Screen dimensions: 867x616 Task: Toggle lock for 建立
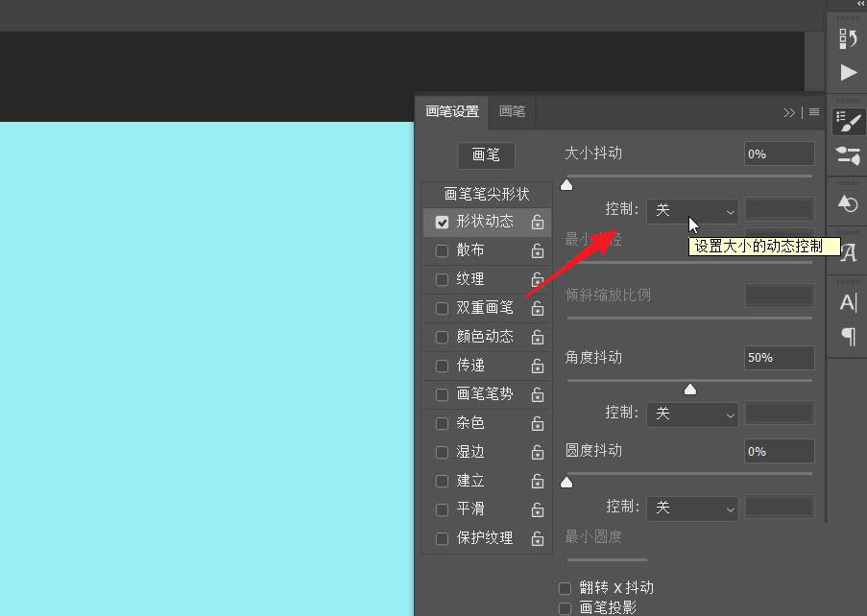coord(538,481)
